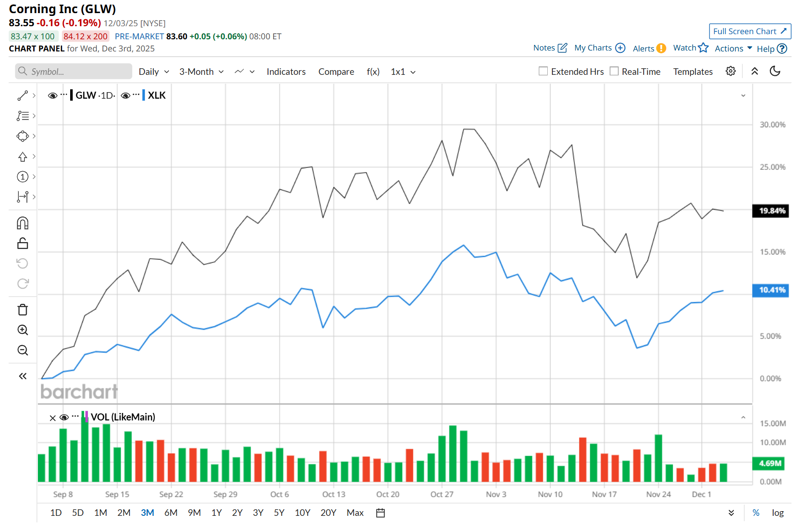Select the trend line drawing tool
Image resolution: width=812 pixels, height=528 pixels.
22,95
